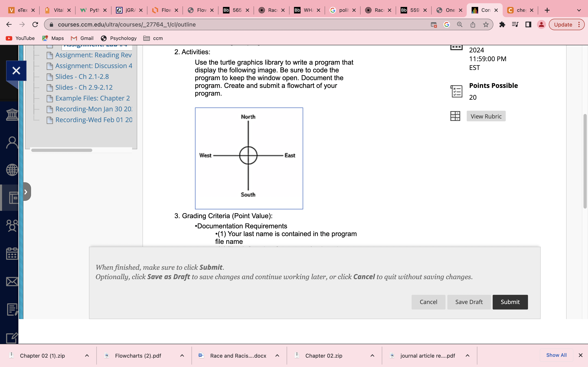This screenshot has height=367, width=588.
Task: Open the global media controls icon
Action: [515, 24]
